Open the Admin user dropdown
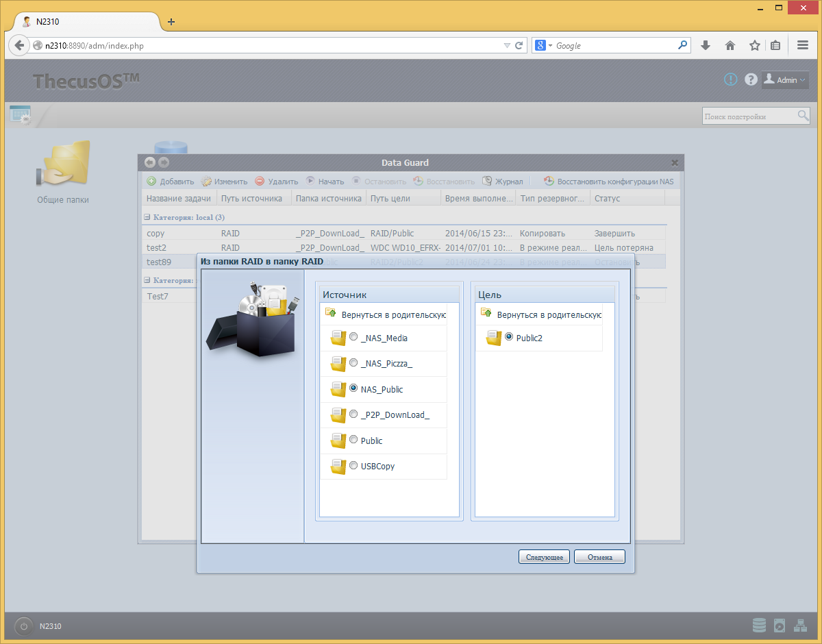Screen dimensions: 822x644 tap(786, 79)
